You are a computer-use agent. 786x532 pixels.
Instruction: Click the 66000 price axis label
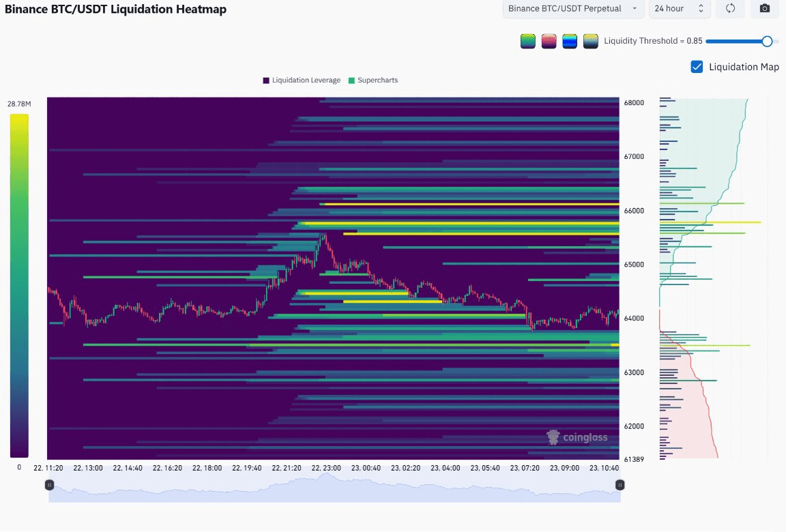point(634,210)
